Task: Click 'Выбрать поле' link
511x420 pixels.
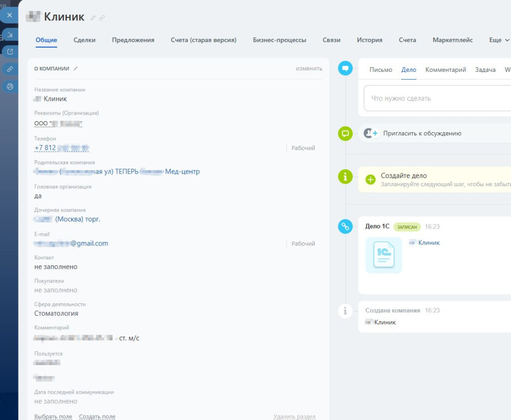Action: (53, 417)
